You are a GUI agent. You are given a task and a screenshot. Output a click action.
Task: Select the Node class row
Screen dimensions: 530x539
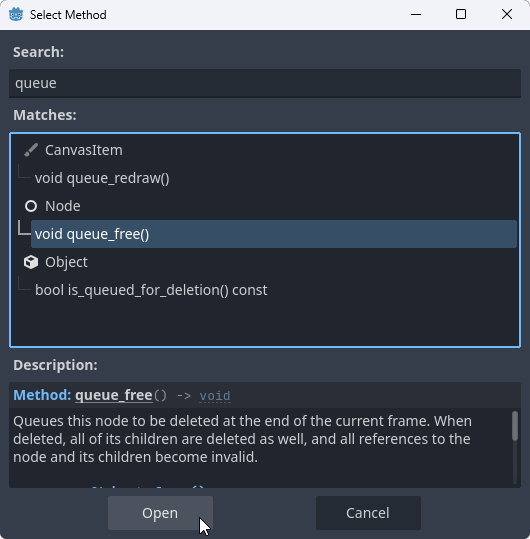coord(265,206)
